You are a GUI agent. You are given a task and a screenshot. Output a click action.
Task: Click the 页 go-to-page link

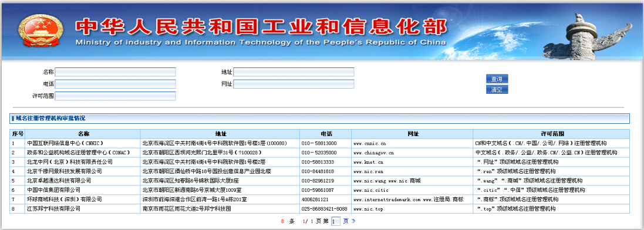point(346,221)
